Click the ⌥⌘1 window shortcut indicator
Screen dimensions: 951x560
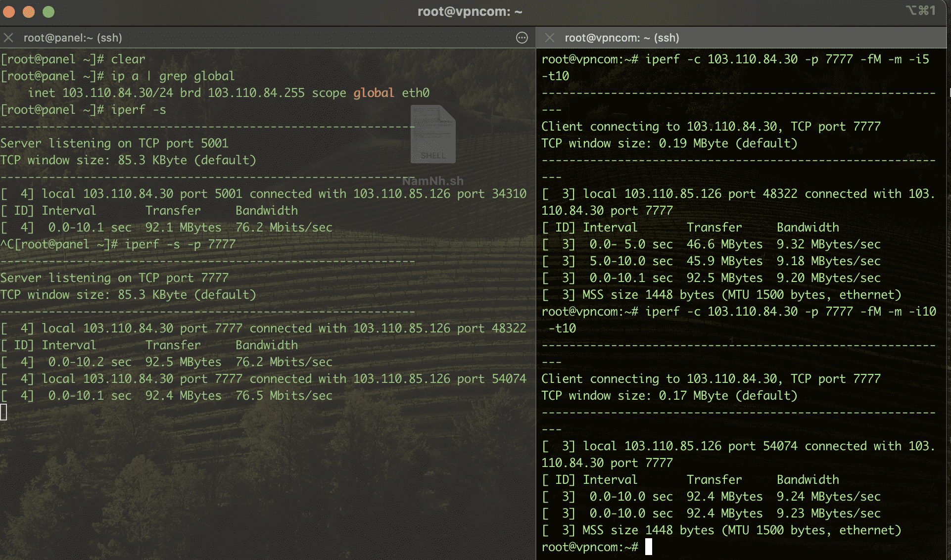tap(920, 10)
